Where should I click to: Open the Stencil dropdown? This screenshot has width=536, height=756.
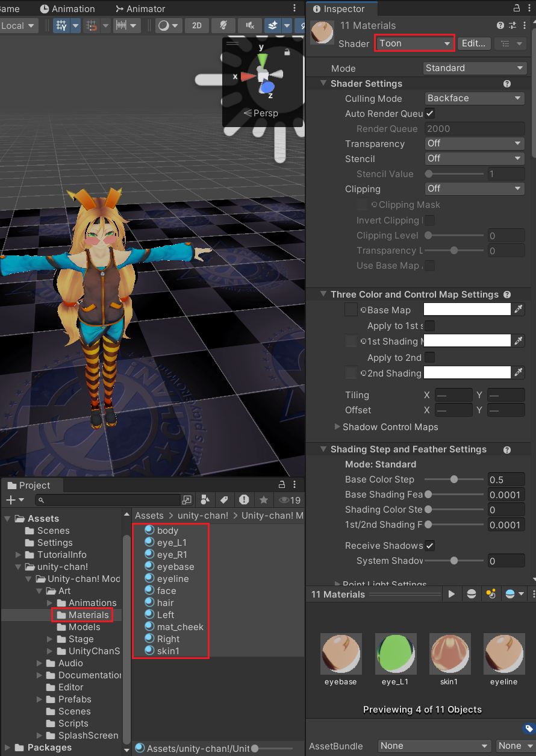[475, 158]
